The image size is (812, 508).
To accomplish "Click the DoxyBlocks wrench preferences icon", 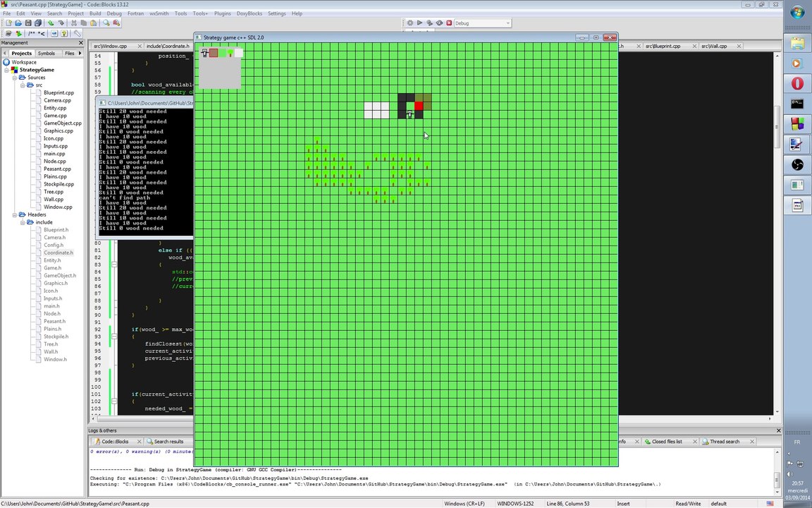I will click(77, 33).
